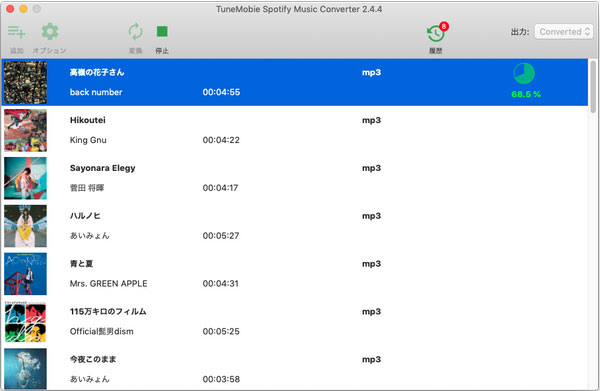Click the artist name 菅田 将暉

pos(87,188)
